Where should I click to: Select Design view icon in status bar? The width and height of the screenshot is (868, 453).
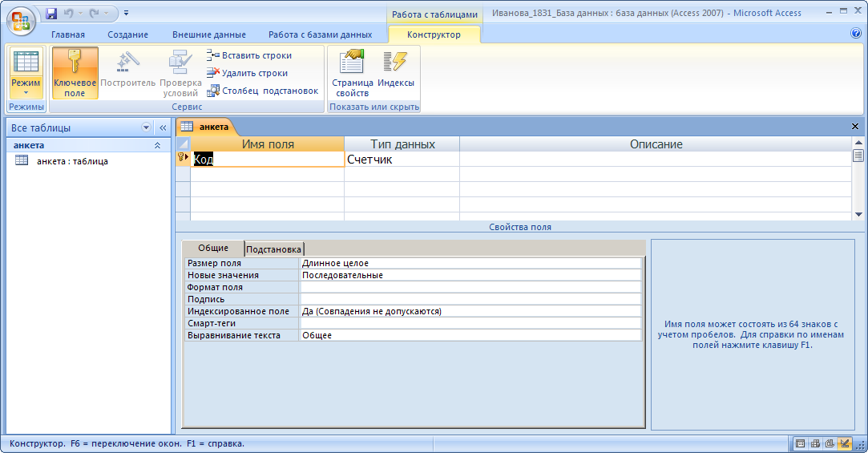(844, 443)
